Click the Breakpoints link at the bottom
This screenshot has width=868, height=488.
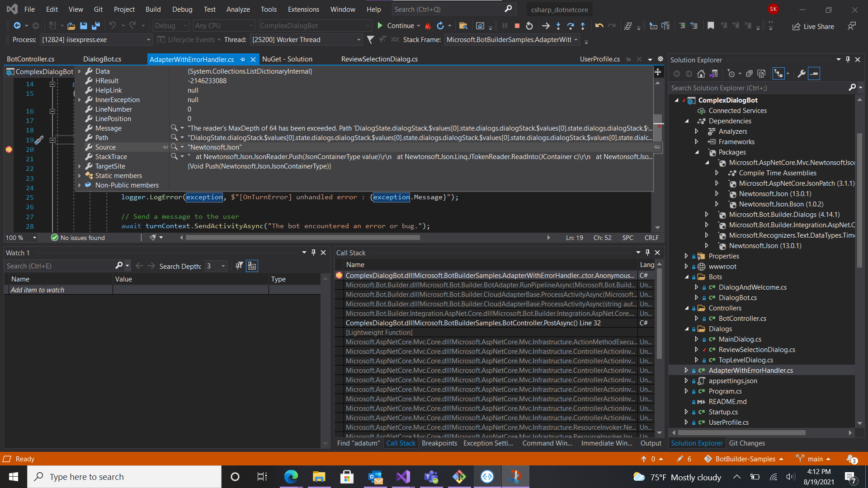[x=439, y=443]
